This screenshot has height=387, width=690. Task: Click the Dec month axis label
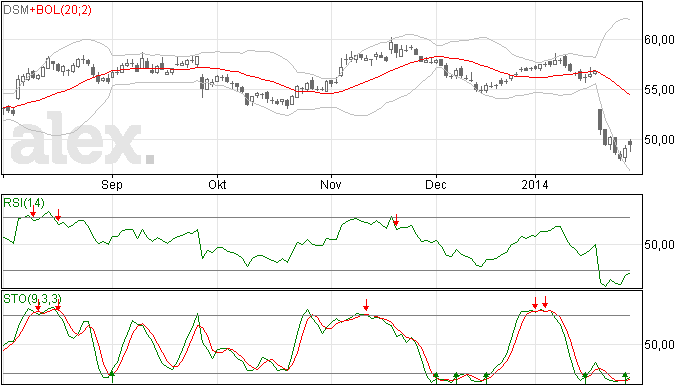coord(436,184)
